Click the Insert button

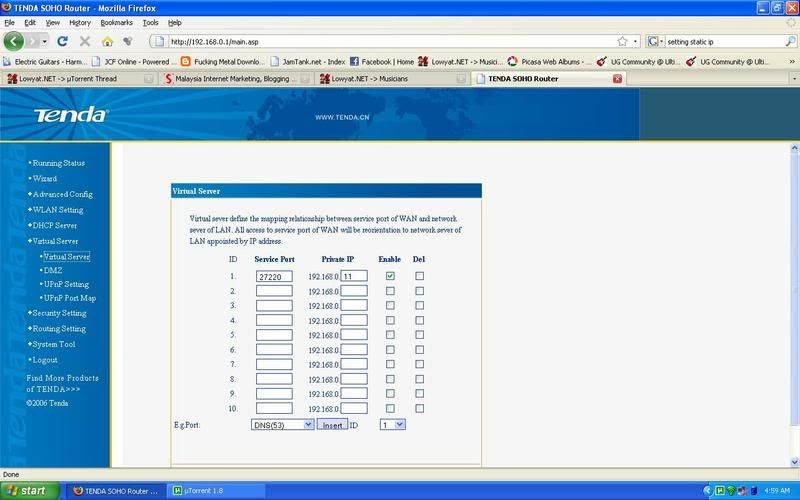coord(332,425)
